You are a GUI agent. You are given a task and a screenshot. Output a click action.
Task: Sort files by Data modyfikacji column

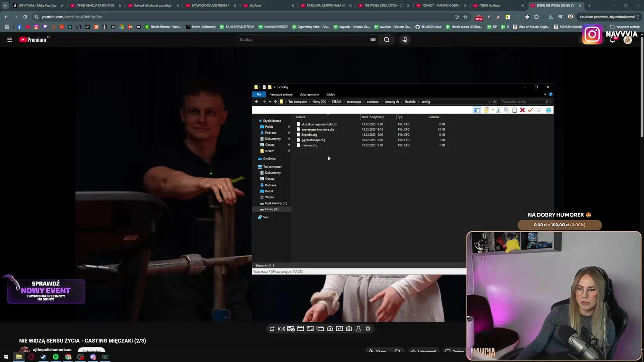coord(373,117)
